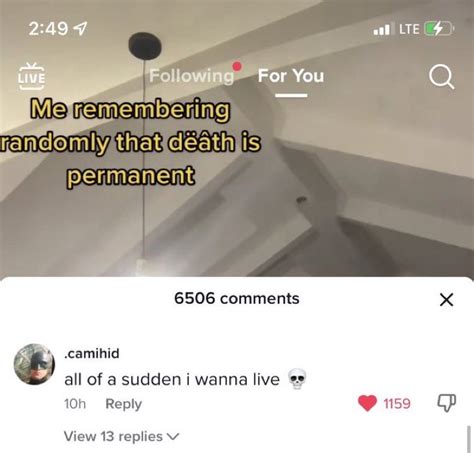The height and width of the screenshot is (453, 474).
Task: Tap the video caption text overlay
Action: coord(131,143)
